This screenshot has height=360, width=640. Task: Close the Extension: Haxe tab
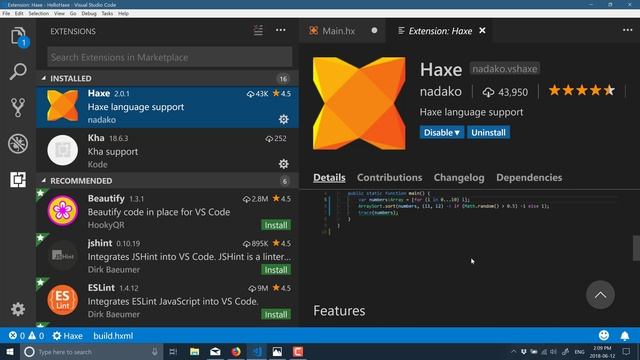[x=482, y=31]
